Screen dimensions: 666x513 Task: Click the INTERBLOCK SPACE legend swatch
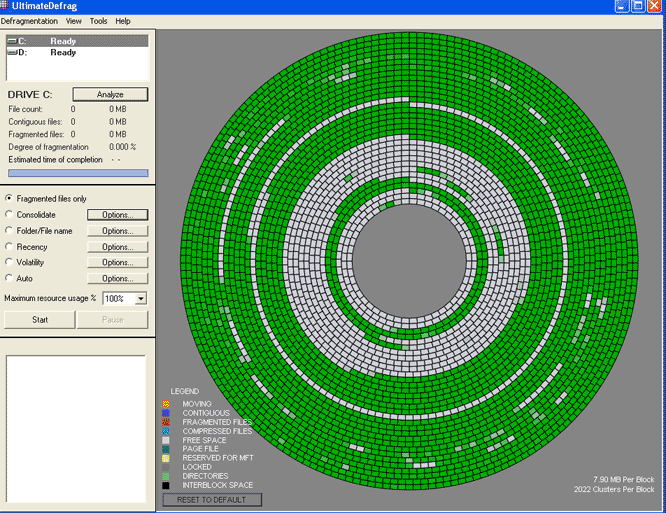point(166,485)
